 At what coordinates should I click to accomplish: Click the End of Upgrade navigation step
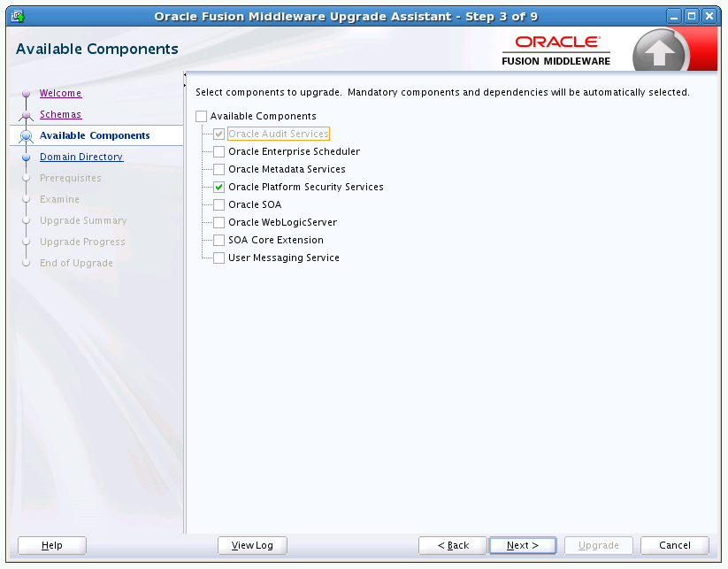76,264
